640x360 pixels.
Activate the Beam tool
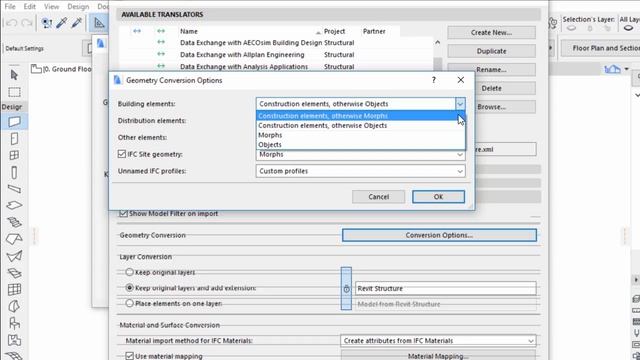pyautogui.click(x=14, y=189)
